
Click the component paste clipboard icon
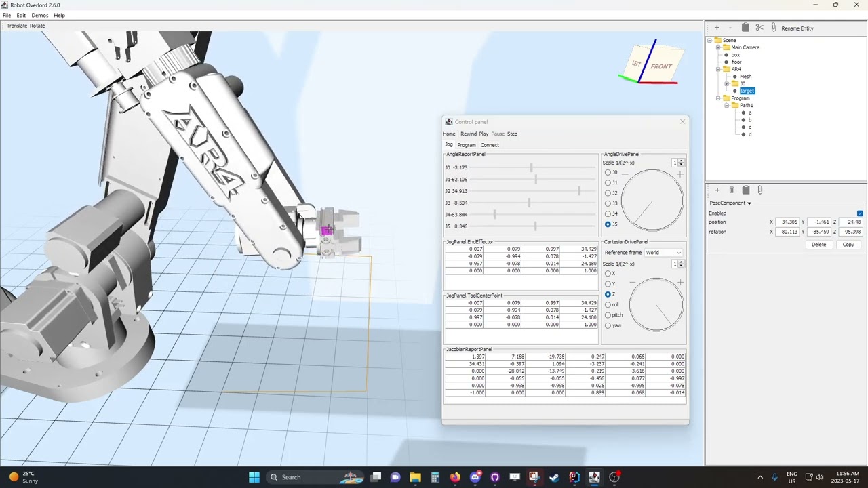click(746, 190)
